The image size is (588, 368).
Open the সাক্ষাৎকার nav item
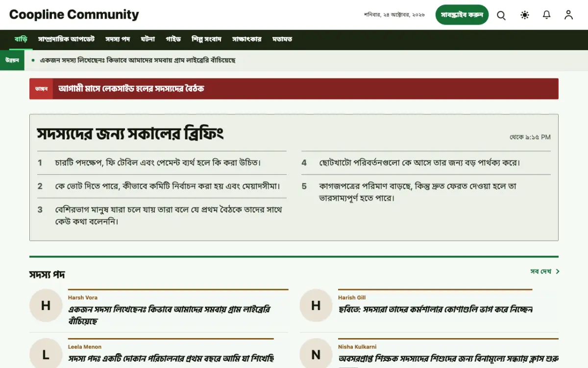coord(247,39)
